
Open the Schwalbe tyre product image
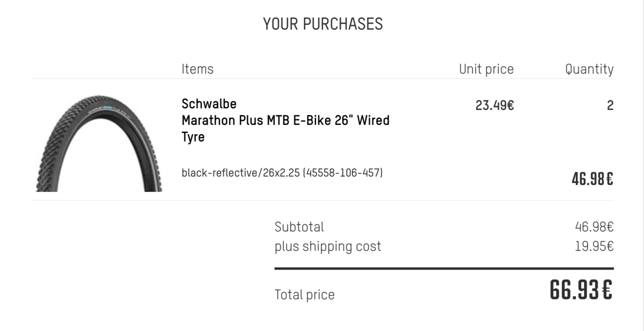[99, 143]
